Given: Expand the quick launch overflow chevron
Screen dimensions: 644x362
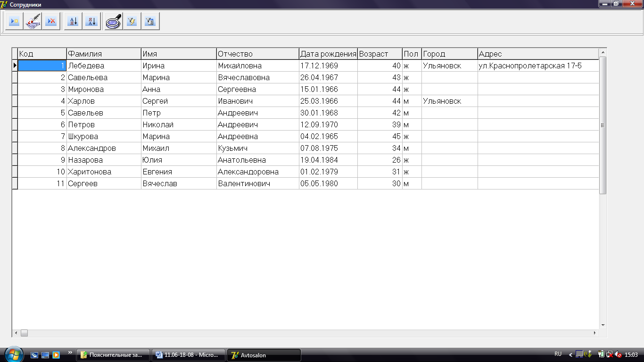Looking at the screenshot, I should 70,353.
